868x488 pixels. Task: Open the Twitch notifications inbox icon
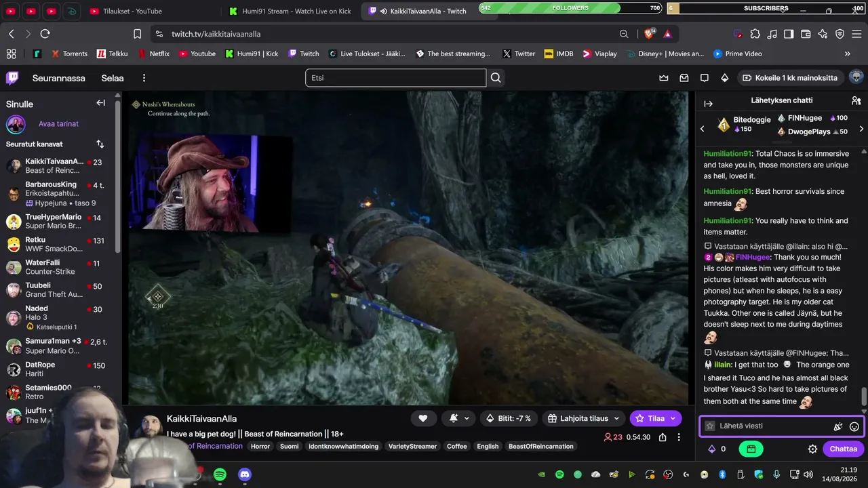pyautogui.click(x=684, y=78)
